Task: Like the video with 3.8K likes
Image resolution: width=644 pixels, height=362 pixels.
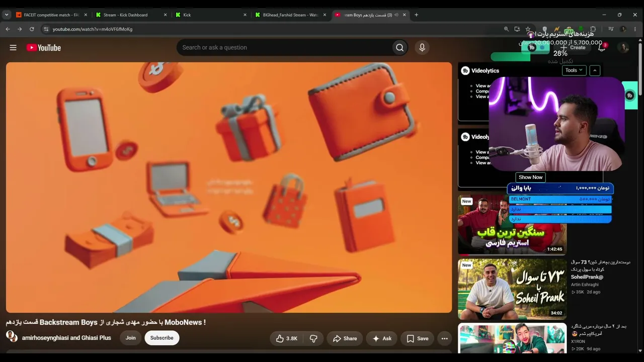Action: tap(286, 338)
